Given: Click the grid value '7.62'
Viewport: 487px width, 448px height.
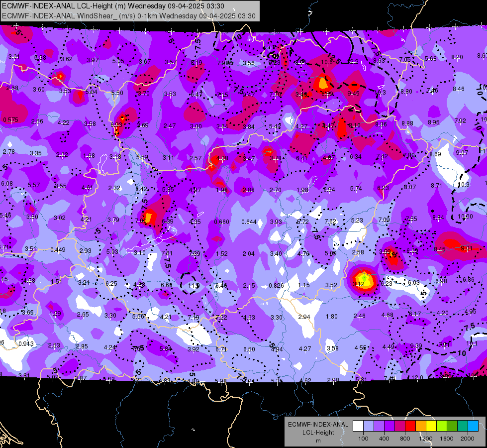Looking at the screenshot, I should [330, 221].
